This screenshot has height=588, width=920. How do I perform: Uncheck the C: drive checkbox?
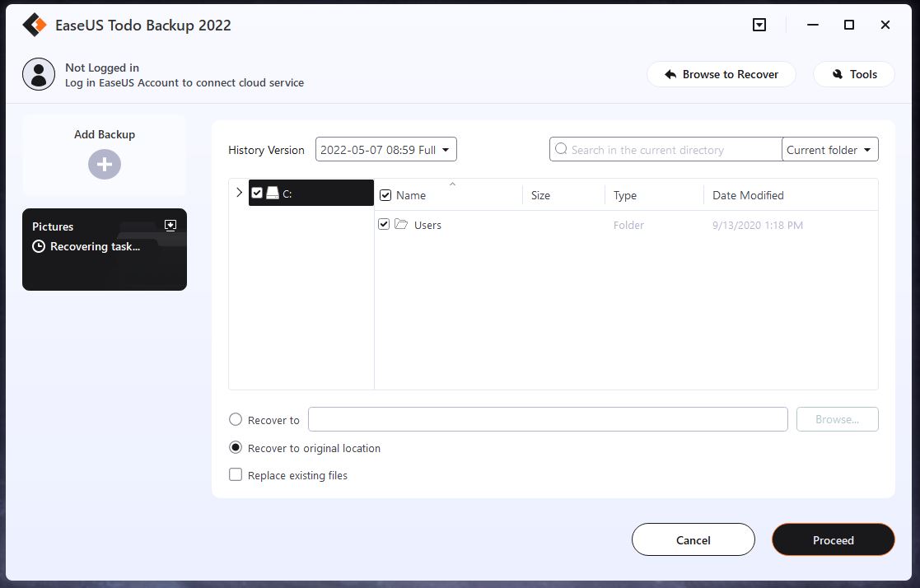[256, 193]
